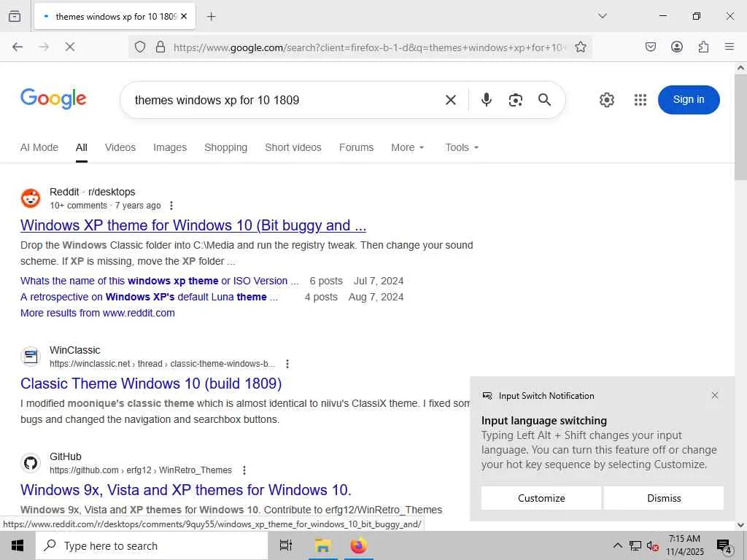Viewport: 747px width, 560px height.
Task: Switch to Images results tab
Action: pos(170,147)
